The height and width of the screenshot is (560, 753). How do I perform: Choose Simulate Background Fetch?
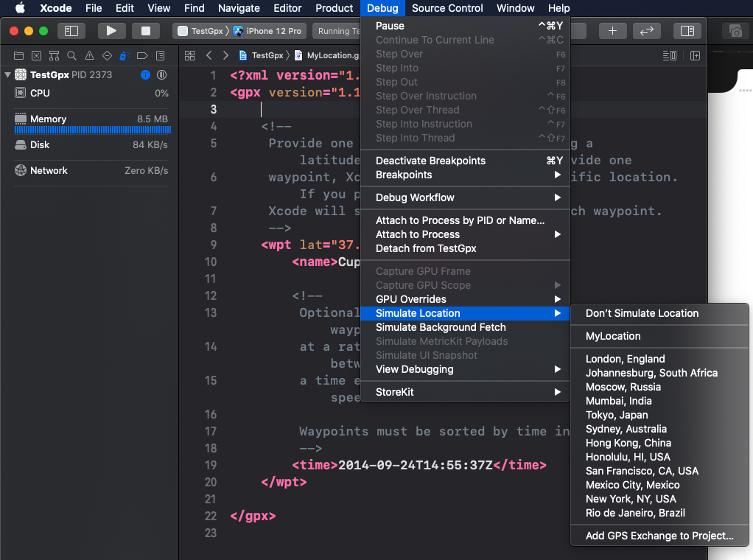click(x=465, y=328)
